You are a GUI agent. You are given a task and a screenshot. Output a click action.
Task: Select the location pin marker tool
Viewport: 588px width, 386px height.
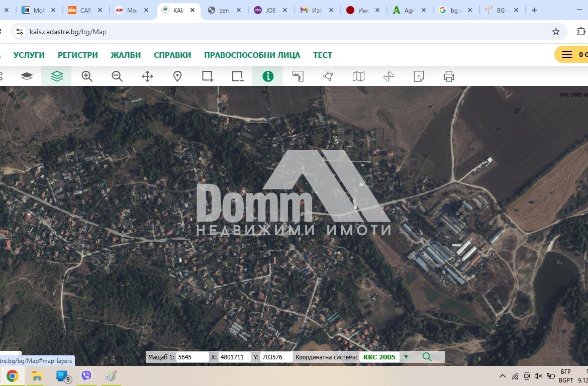pyautogui.click(x=177, y=76)
